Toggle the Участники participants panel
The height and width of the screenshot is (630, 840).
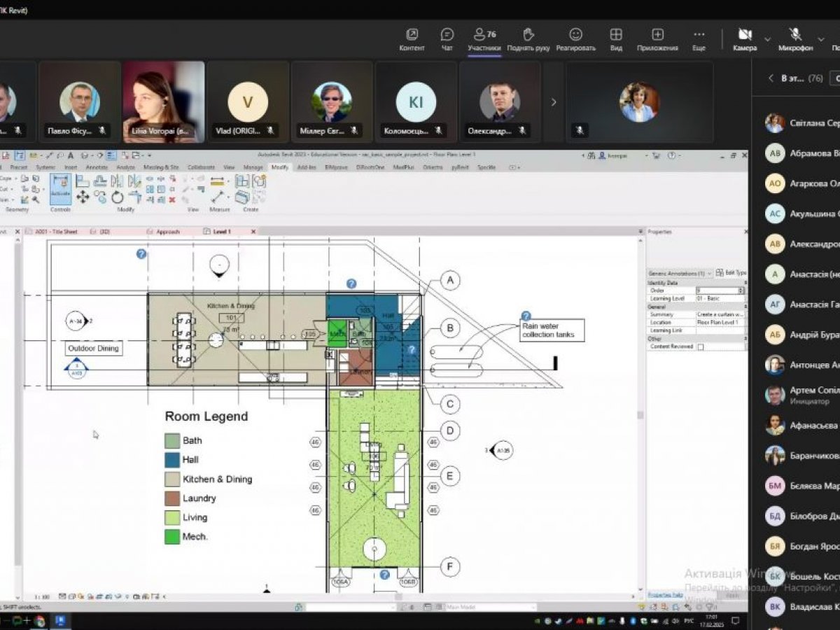(x=484, y=40)
